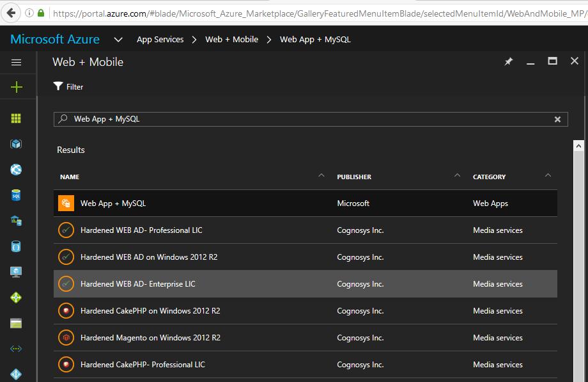Screen dimensions: 588x382
Task: Click the Filter label button
Action: point(75,87)
